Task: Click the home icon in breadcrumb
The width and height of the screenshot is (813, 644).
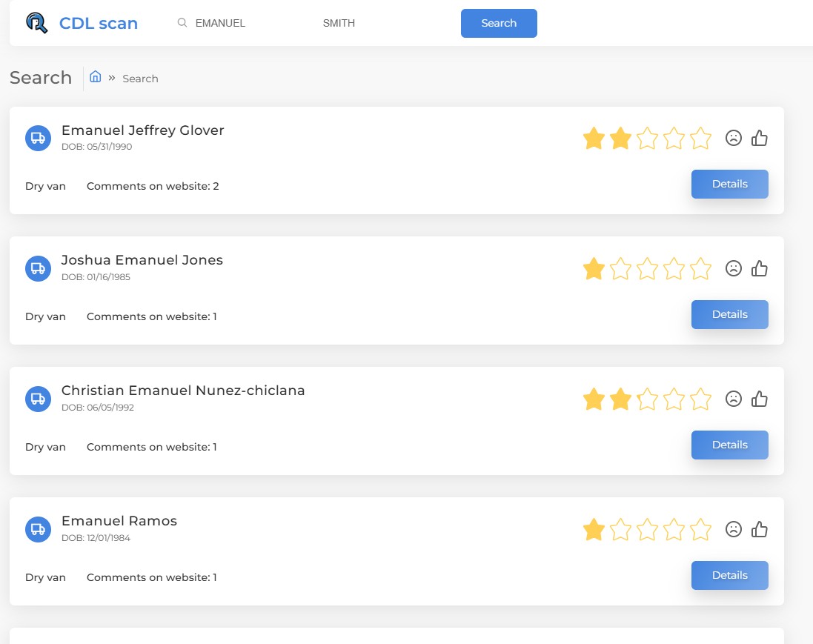Action: point(96,76)
